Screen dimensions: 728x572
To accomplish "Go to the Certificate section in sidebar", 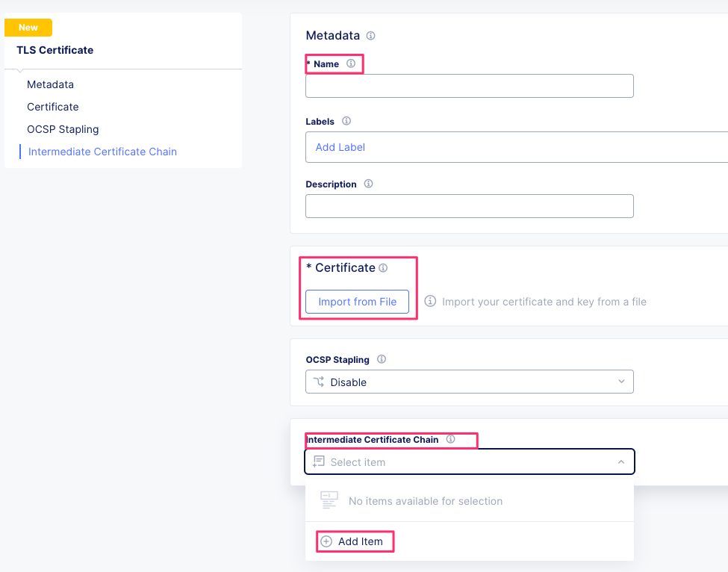I will coord(52,107).
